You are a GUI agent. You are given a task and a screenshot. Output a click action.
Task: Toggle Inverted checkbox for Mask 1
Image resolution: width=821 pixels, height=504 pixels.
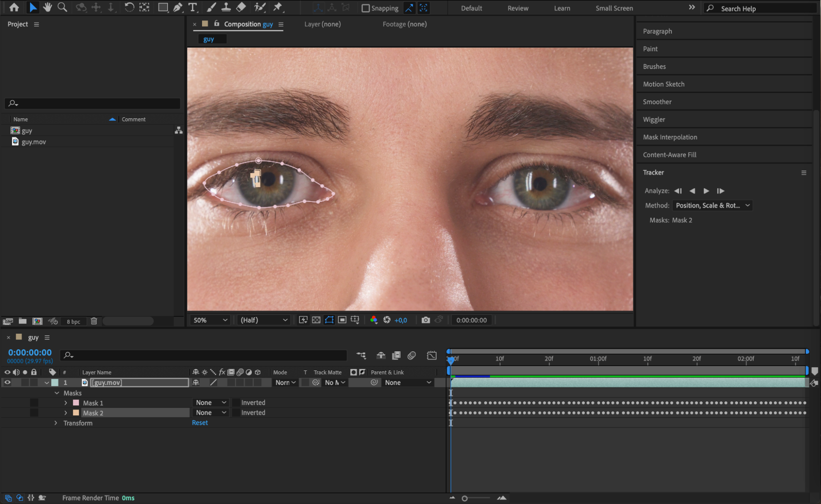tap(236, 403)
